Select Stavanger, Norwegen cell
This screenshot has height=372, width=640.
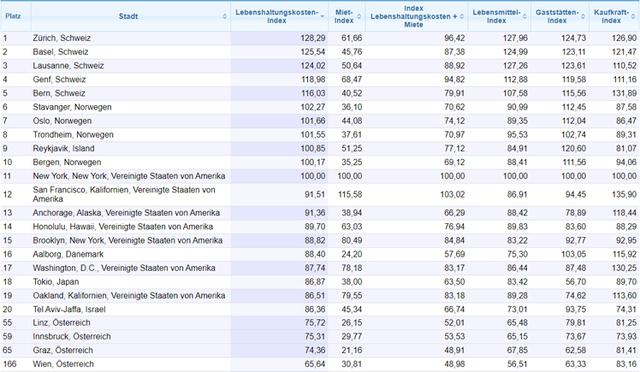click(131, 107)
